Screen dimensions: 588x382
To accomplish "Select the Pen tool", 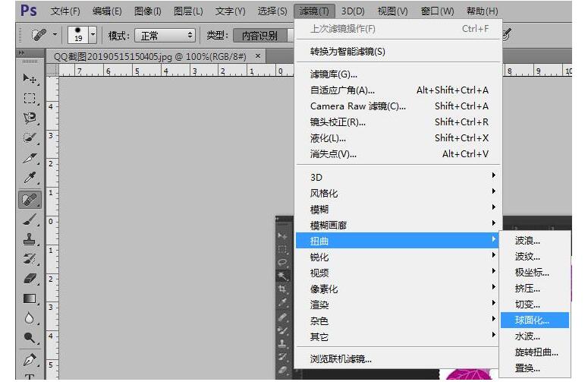I will [30, 360].
